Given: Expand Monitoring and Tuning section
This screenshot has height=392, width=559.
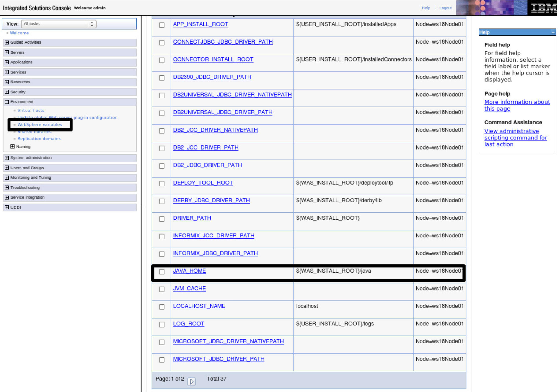Looking at the screenshot, I should click(x=7, y=178).
